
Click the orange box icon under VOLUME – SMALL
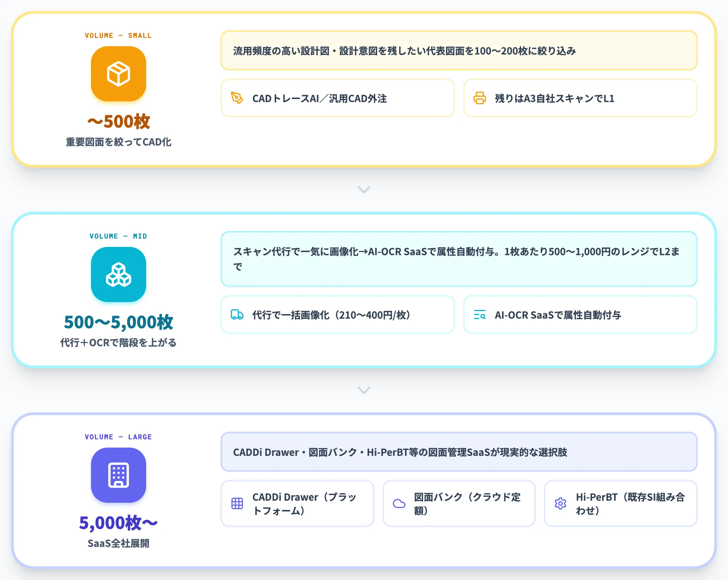click(119, 74)
